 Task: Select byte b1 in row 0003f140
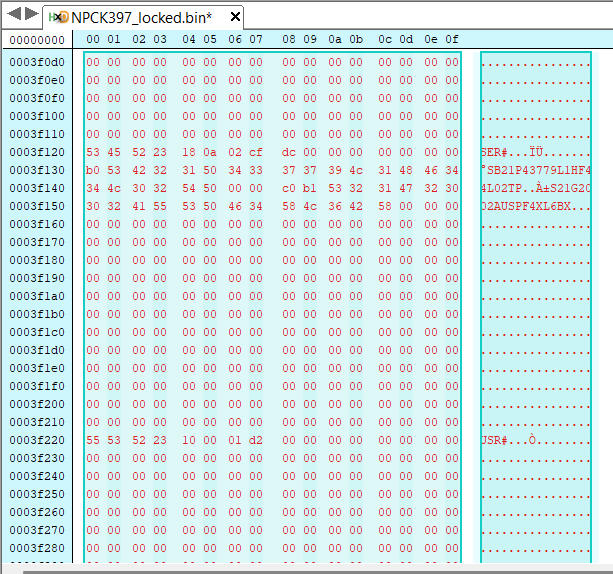pos(310,188)
